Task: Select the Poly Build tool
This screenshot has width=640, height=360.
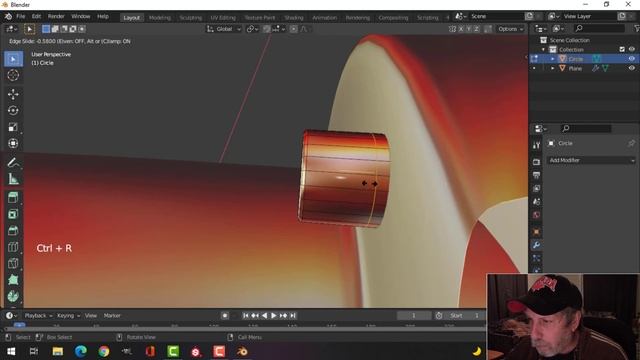Action: click(x=13, y=280)
